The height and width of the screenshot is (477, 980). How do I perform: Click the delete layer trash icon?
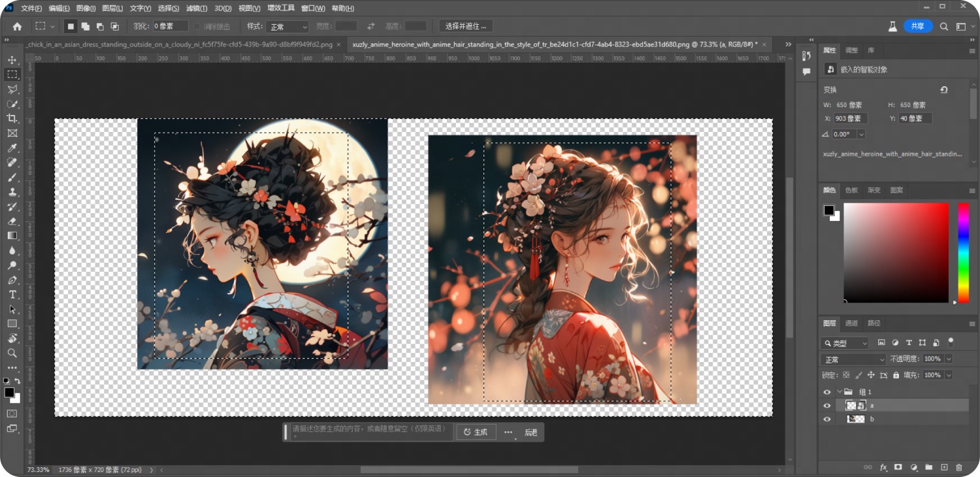tap(959, 467)
